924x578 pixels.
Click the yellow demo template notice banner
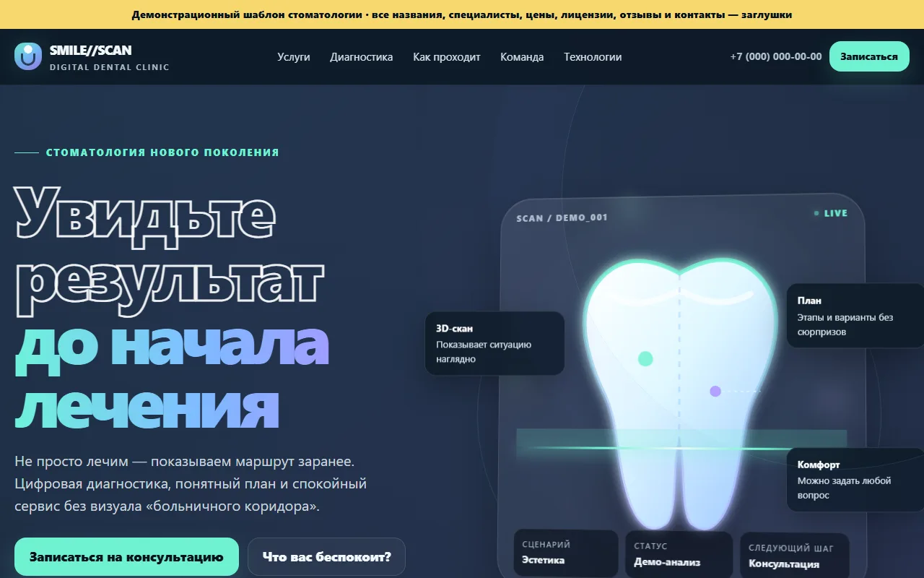coord(462,14)
